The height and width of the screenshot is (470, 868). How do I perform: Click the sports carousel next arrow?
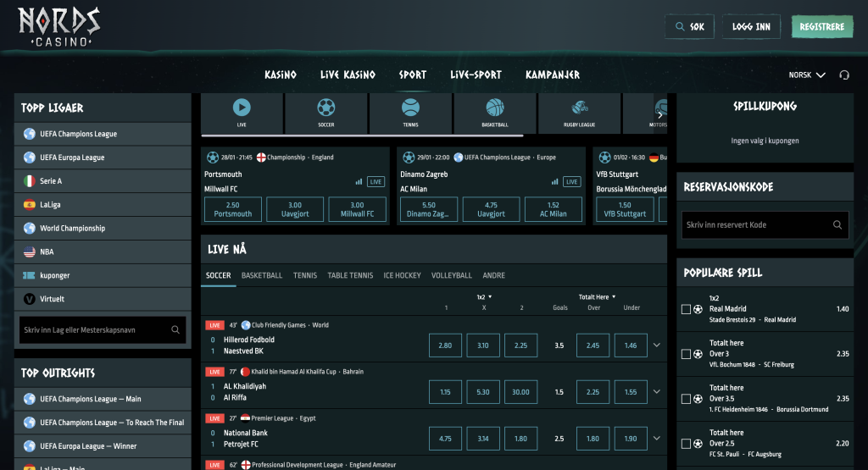point(659,115)
